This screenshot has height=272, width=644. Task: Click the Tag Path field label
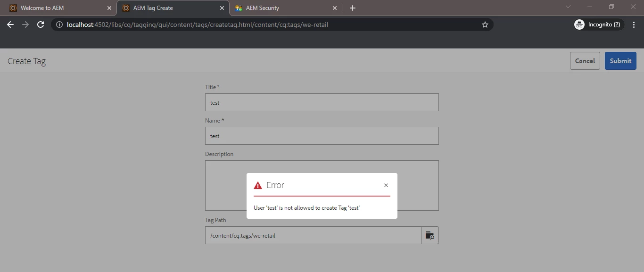[x=216, y=220]
